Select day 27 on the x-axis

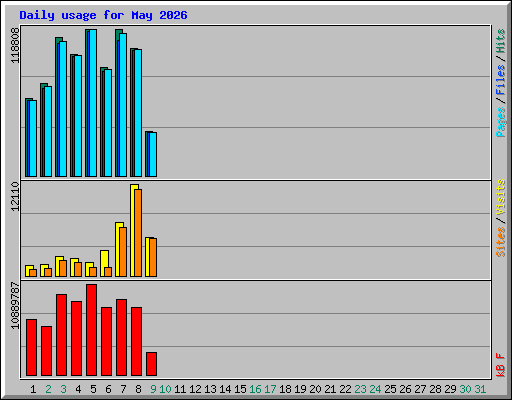tap(420, 389)
